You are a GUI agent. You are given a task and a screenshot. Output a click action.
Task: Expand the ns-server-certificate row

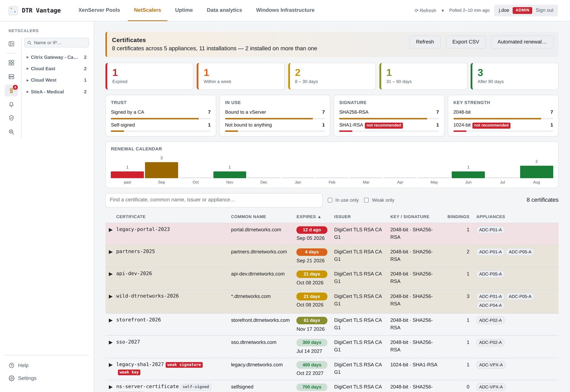(110, 387)
